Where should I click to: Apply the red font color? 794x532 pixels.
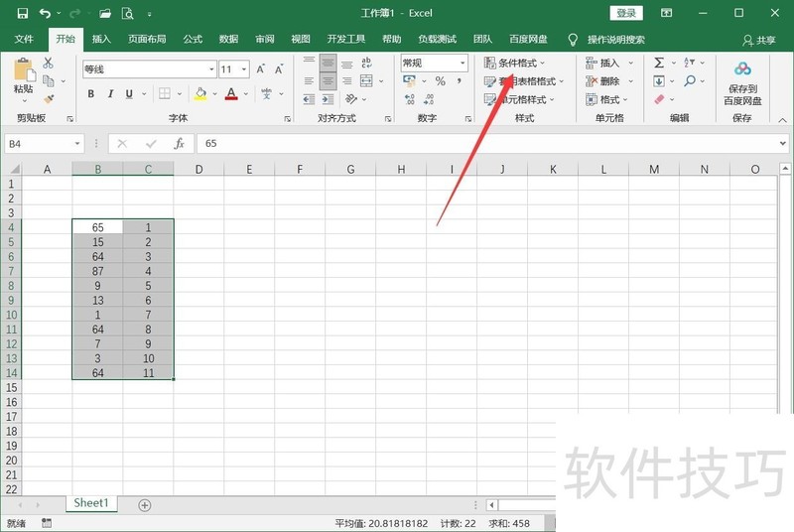point(231,93)
